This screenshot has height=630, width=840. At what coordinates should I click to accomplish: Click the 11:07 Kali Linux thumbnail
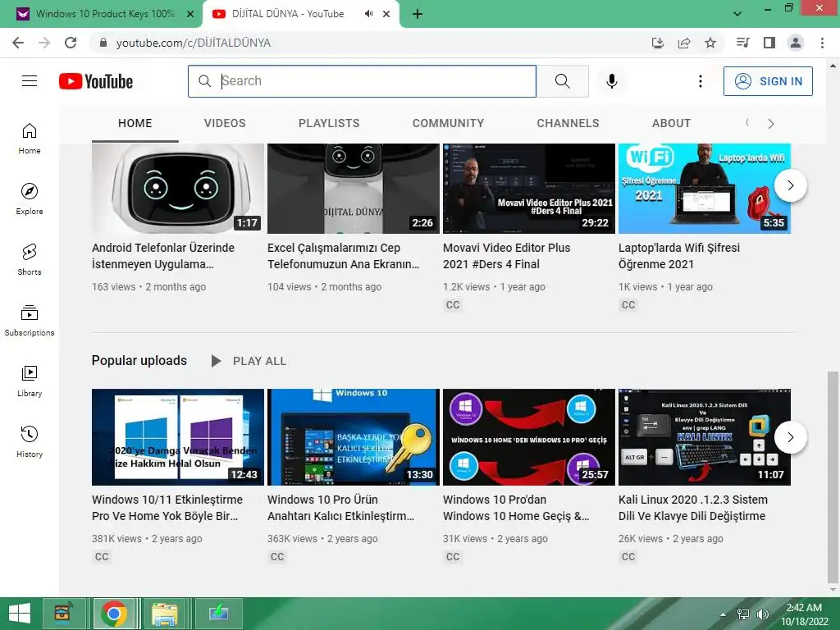[x=705, y=437]
